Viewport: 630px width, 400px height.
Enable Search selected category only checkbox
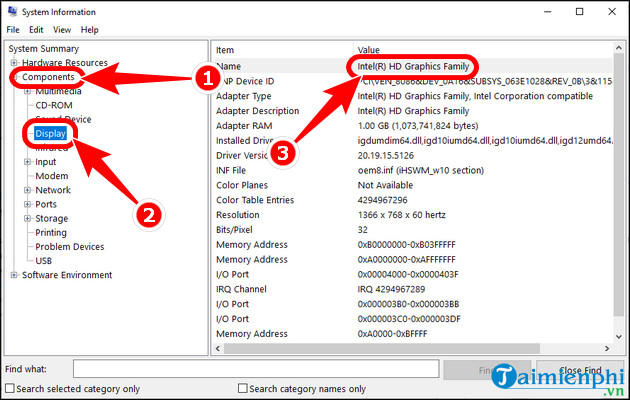pos(10,389)
